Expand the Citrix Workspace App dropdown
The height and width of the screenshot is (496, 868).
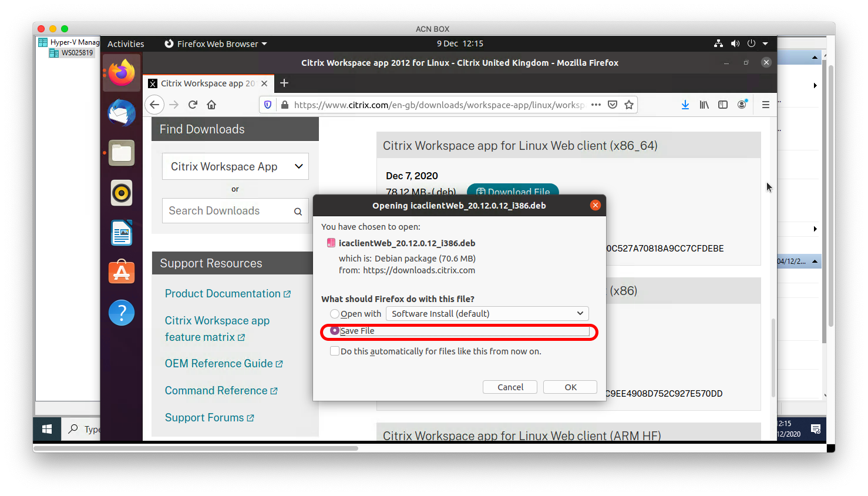(235, 166)
